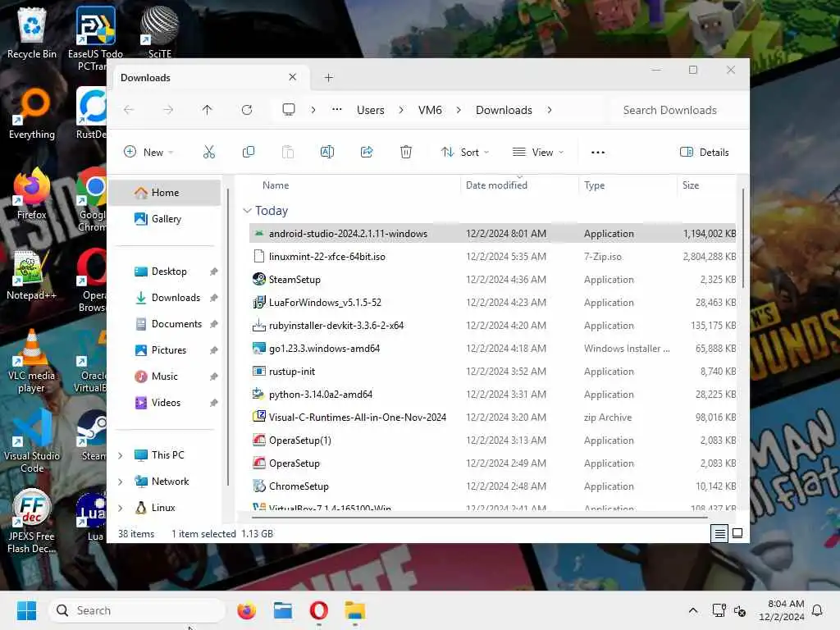Select the Everything desktop shortcut
The height and width of the screenshot is (630, 840).
click(x=32, y=113)
